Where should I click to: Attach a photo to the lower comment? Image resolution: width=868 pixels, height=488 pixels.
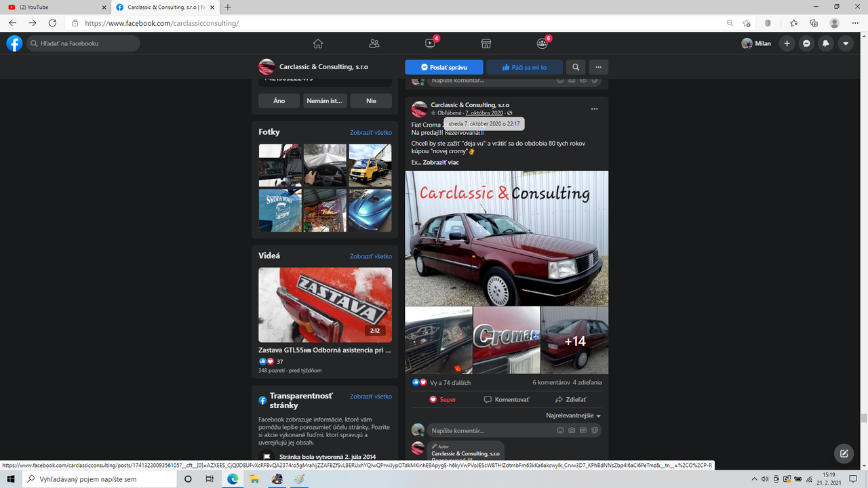click(x=572, y=430)
